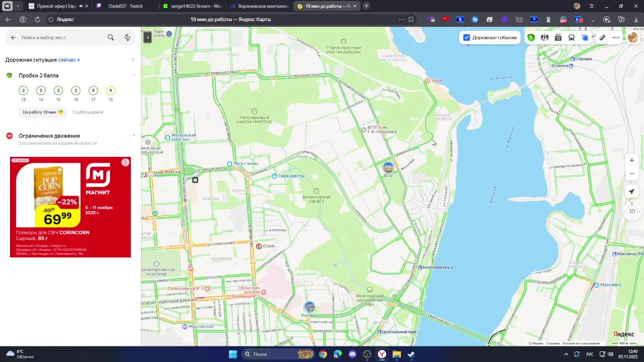Click the О'кей store map marker
Screen dimensions: 644x362
pyautogui.click(x=259, y=246)
